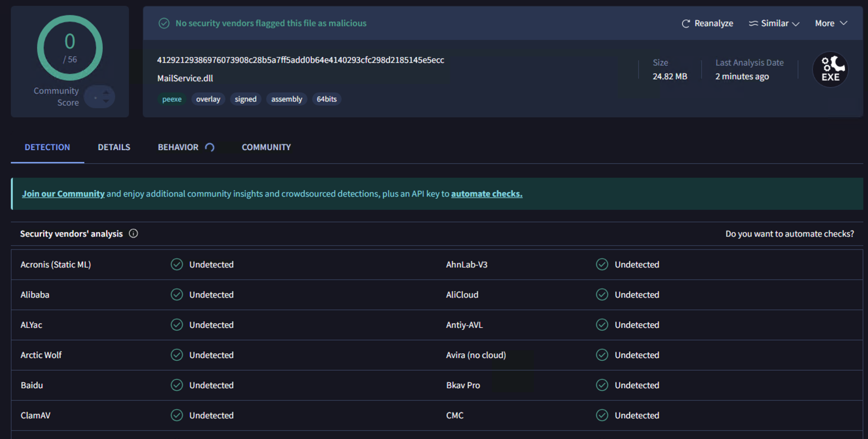Click the Acronis (Static ML) undetected check icon
The image size is (868, 439).
(x=177, y=264)
